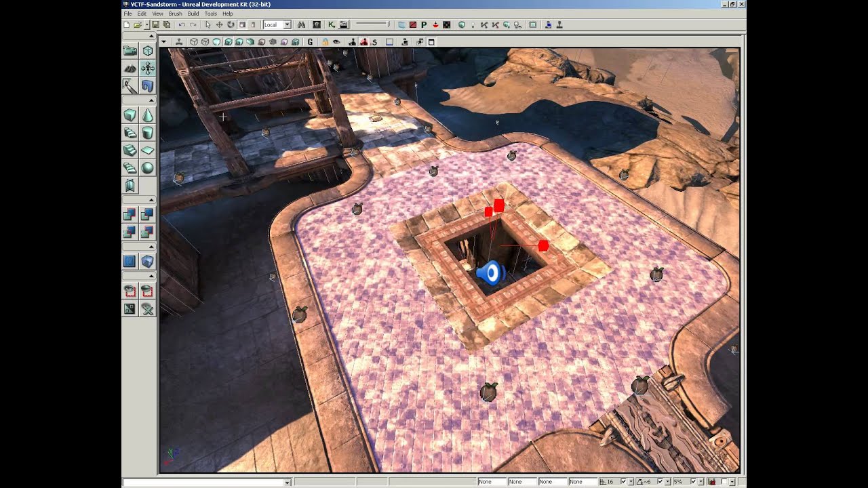Add a Special brush
Image resolution: width=868 pixels, height=488 pixels.
coord(130,262)
